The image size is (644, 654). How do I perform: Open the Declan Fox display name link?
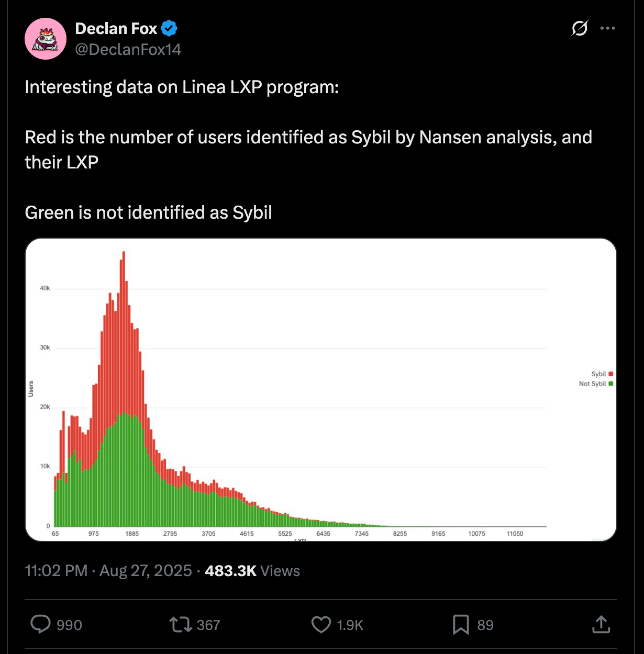[116, 28]
